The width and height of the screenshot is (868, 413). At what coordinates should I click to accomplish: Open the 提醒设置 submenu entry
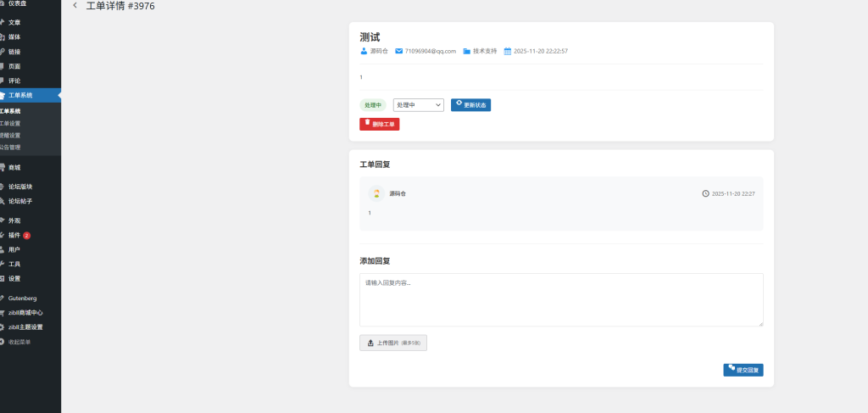point(10,136)
